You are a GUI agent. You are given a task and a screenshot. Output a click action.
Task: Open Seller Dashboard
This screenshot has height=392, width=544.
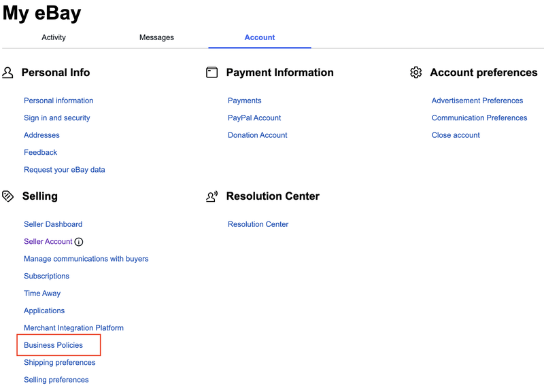point(53,224)
